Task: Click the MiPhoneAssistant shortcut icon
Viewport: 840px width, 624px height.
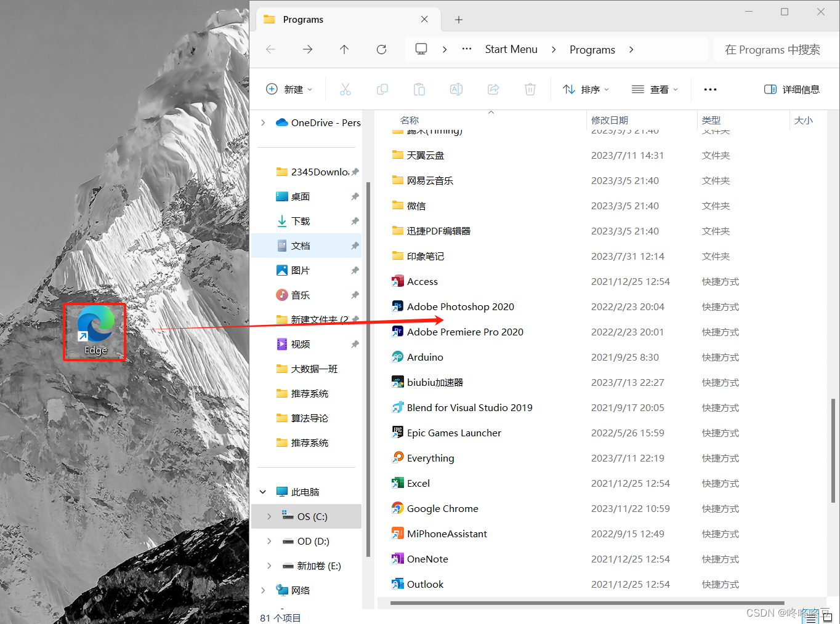Action: (398, 534)
